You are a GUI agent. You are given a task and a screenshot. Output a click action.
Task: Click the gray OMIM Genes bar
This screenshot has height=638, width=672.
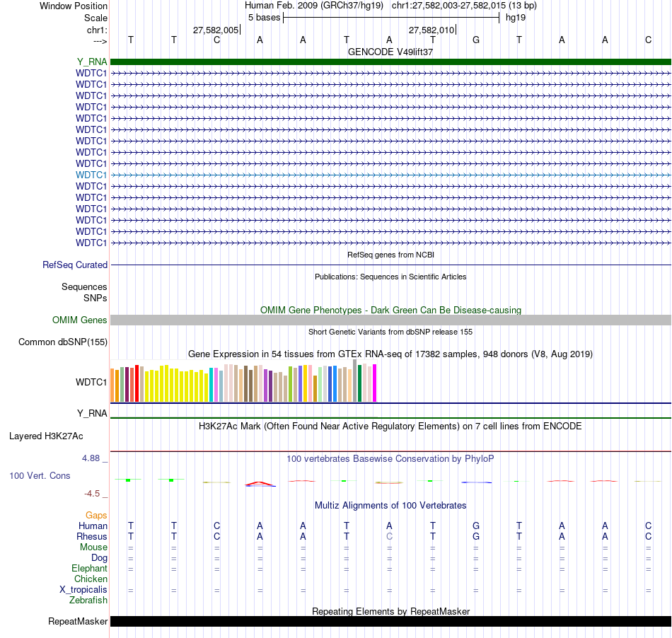pos(390,320)
